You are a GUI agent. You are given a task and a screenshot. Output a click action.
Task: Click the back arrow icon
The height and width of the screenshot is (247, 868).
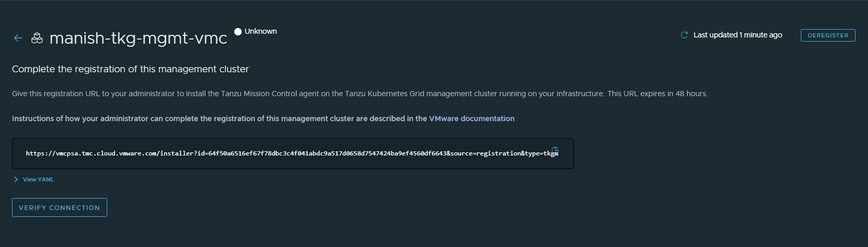click(18, 38)
